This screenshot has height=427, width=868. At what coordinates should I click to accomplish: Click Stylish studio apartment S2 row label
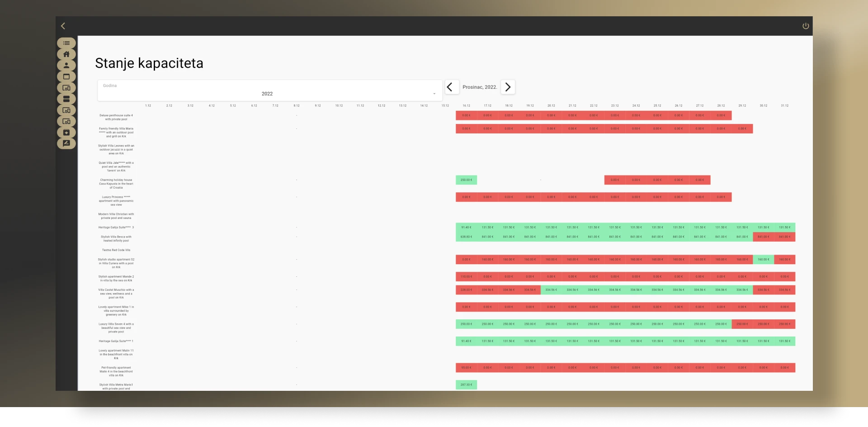(116, 263)
